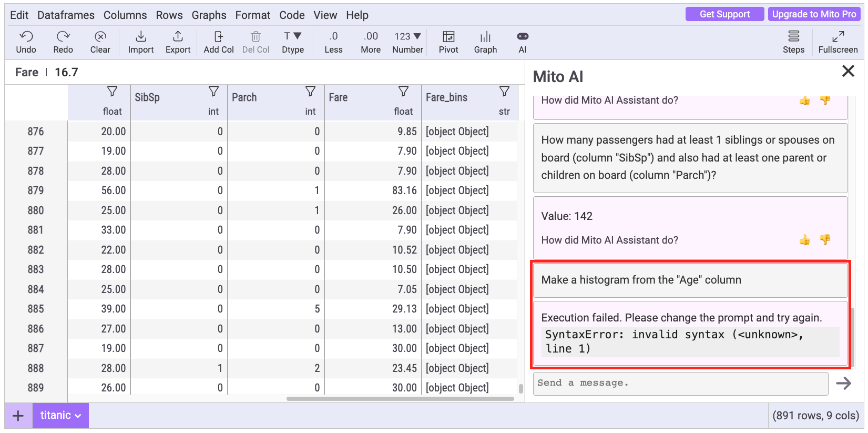Give thumbs down to Value 142 answer

pyautogui.click(x=825, y=240)
